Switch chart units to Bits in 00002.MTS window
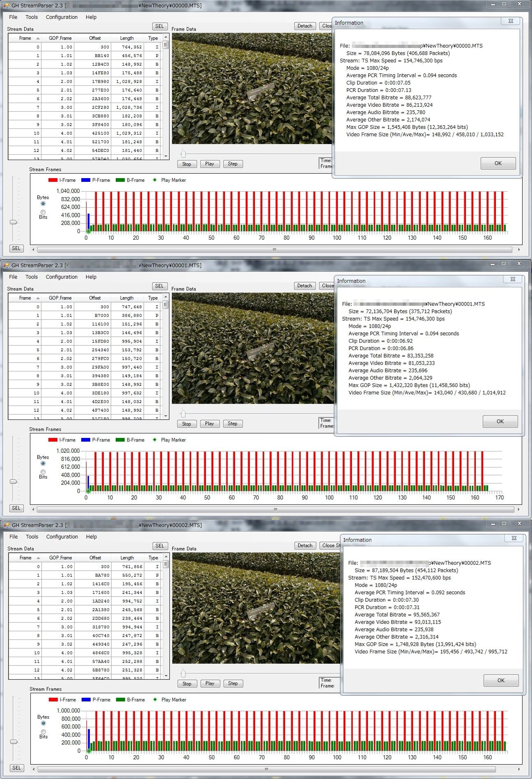Screen dimensions: 532x779 (44, 731)
